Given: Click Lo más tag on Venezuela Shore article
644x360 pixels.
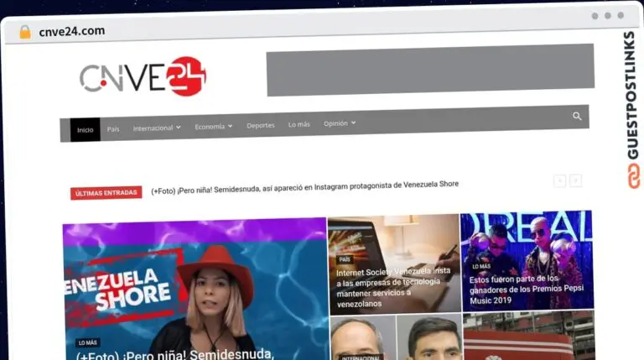Looking at the screenshot, I should [x=88, y=342].
